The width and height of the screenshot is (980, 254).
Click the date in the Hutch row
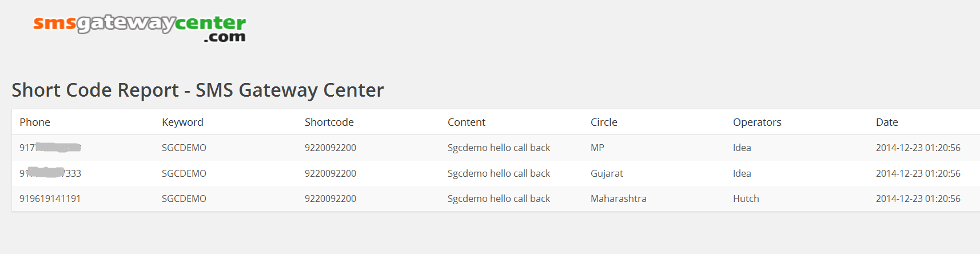(918, 199)
